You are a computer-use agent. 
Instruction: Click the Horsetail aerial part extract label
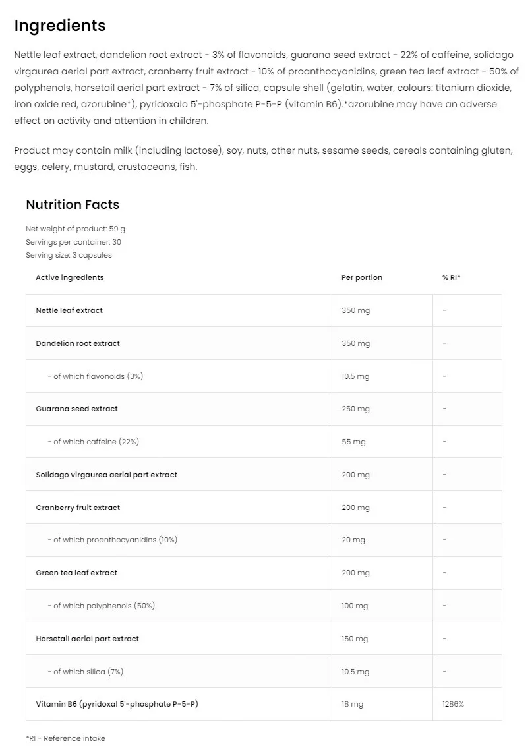point(88,639)
